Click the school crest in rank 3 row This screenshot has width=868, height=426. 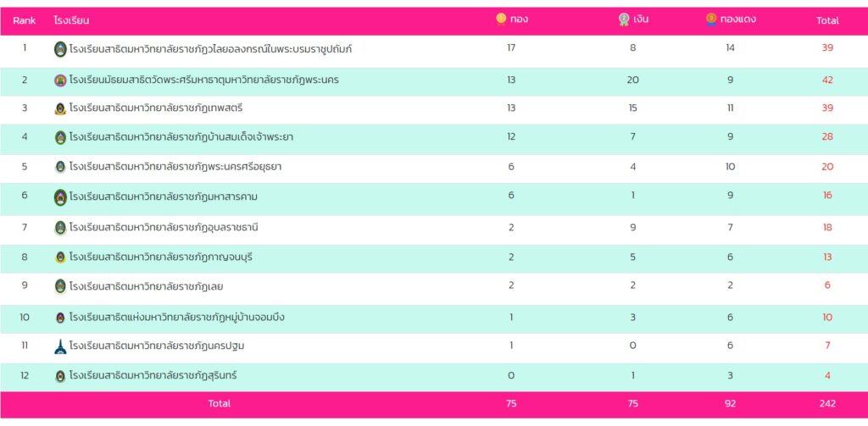(60, 108)
